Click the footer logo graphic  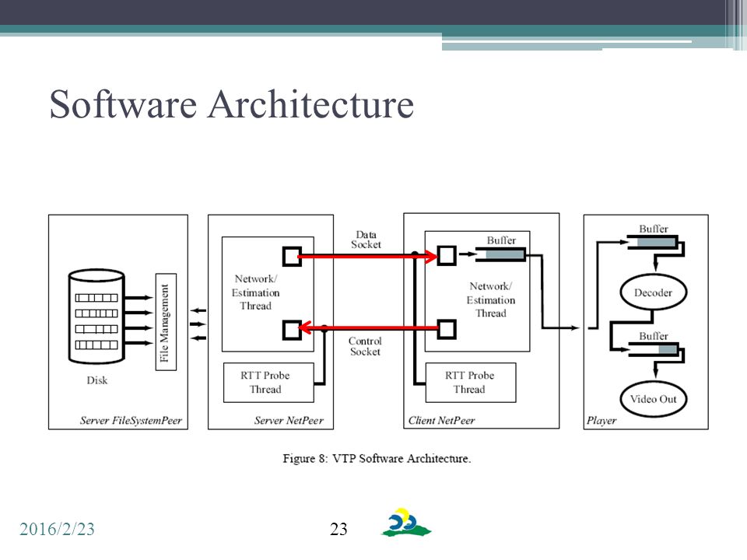pyautogui.click(x=406, y=523)
